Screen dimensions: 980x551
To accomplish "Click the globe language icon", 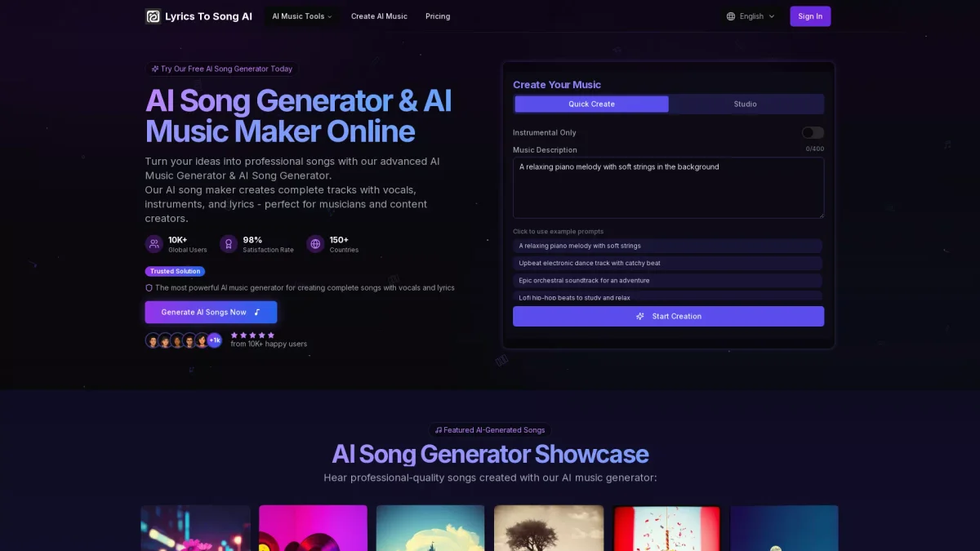I will click(x=731, y=16).
